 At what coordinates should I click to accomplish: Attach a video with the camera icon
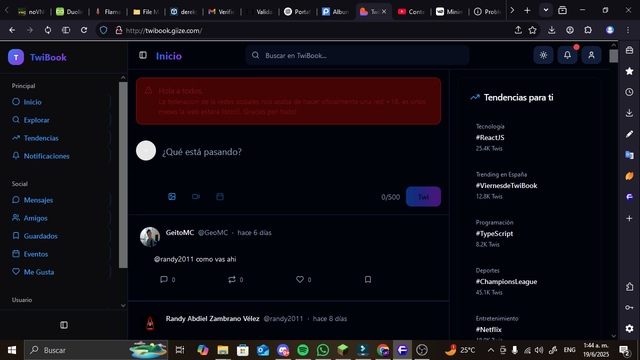tap(196, 197)
